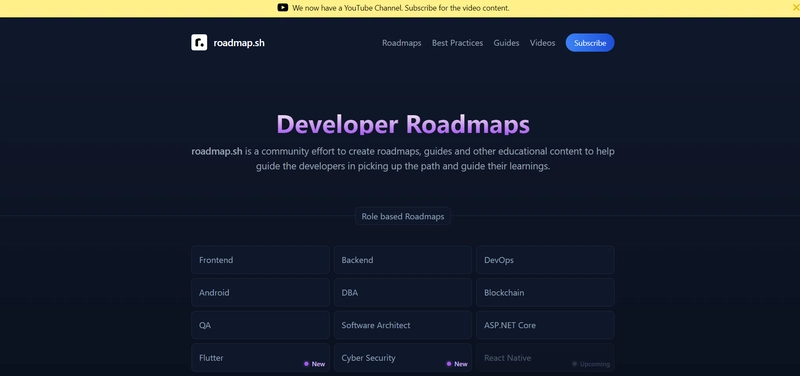The image size is (800, 376).
Task: Open the Blockchain roadmap card
Action: click(x=545, y=293)
